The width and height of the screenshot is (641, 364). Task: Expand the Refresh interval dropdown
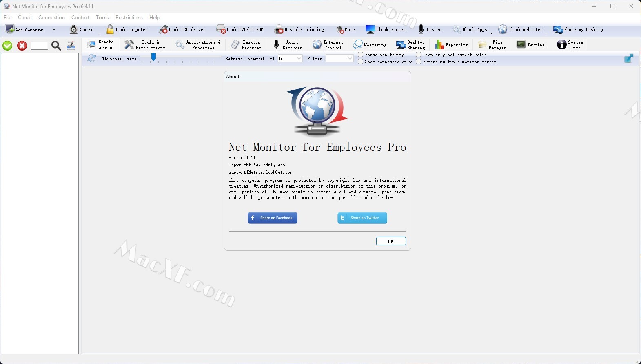pos(299,59)
